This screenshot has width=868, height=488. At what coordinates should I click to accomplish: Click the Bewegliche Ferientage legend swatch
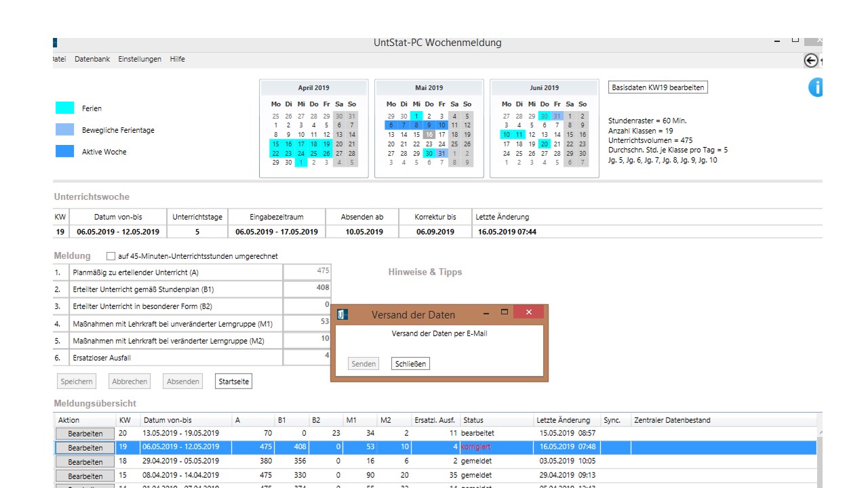64,129
